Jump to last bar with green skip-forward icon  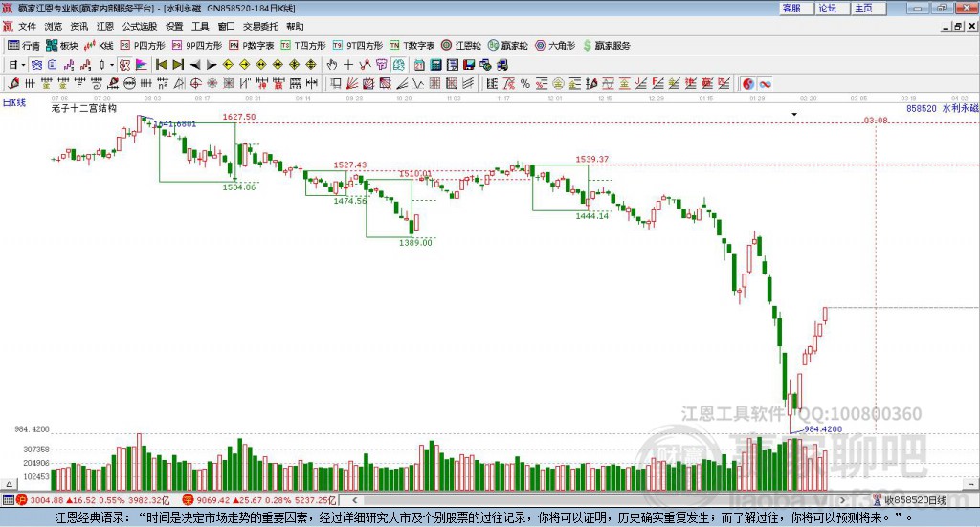178,65
